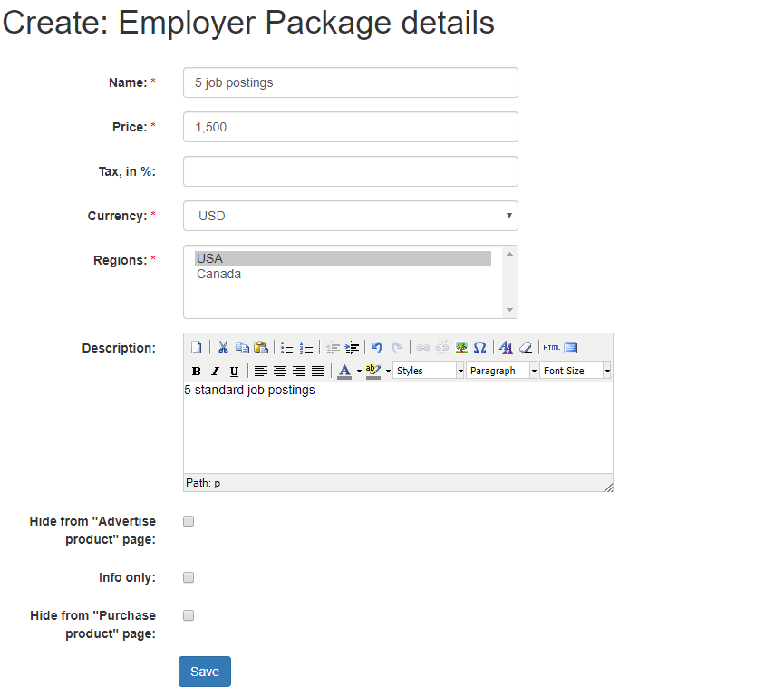Image resolution: width=784 pixels, height=696 pixels.
Task: Apply text color with 'A' button
Action: [x=344, y=371]
